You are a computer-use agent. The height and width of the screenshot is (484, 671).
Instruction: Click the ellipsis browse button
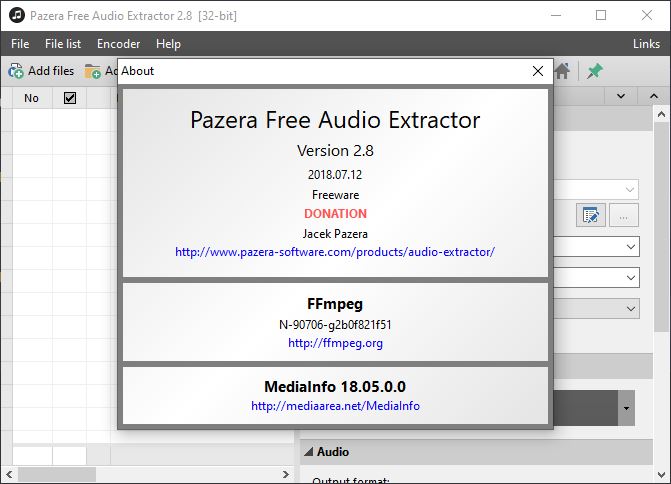tap(623, 215)
